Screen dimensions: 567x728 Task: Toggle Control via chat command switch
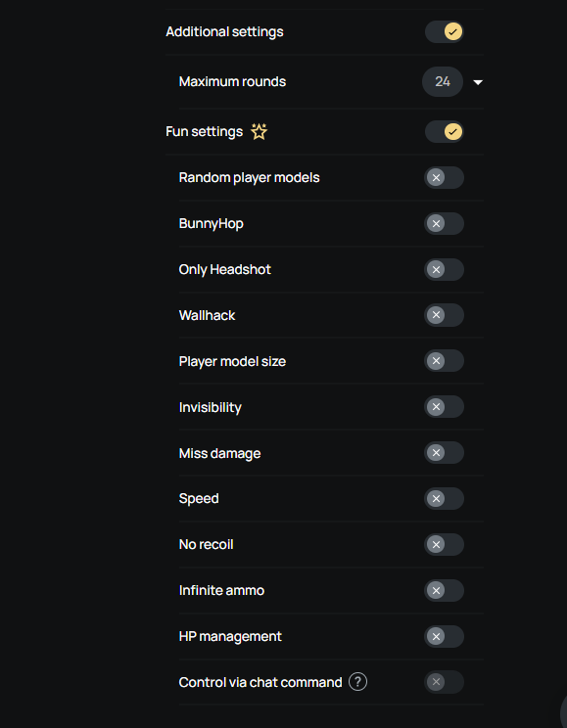coord(444,682)
